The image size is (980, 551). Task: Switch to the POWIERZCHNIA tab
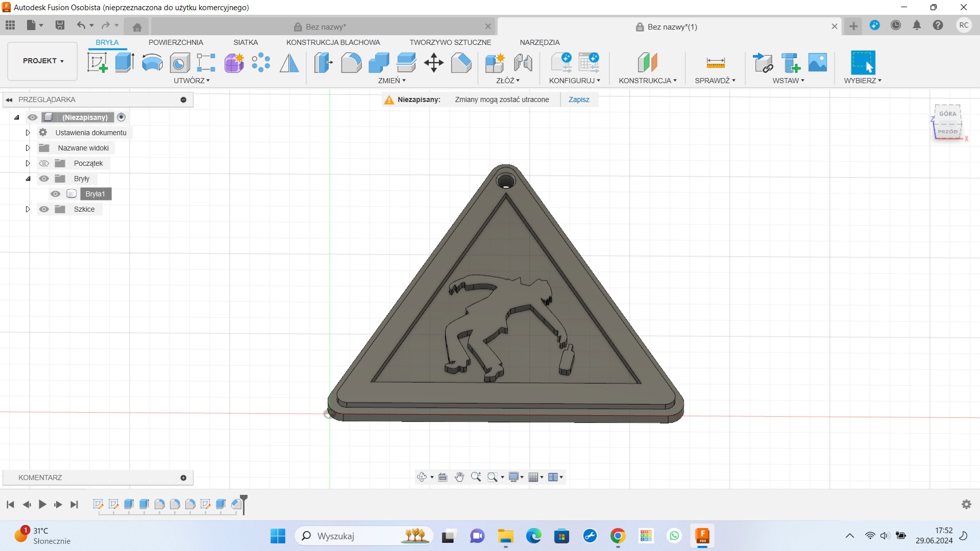(176, 42)
